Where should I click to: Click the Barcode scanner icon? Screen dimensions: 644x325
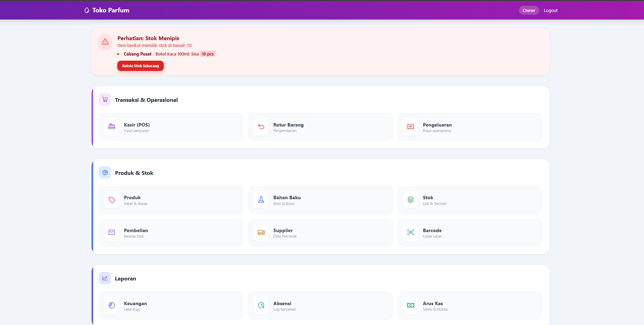(x=411, y=232)
